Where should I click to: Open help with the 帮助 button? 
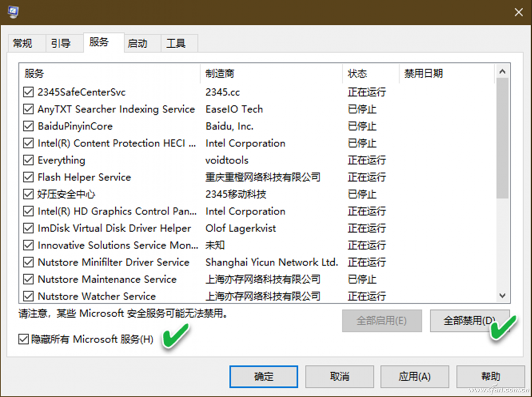point(490,377)
